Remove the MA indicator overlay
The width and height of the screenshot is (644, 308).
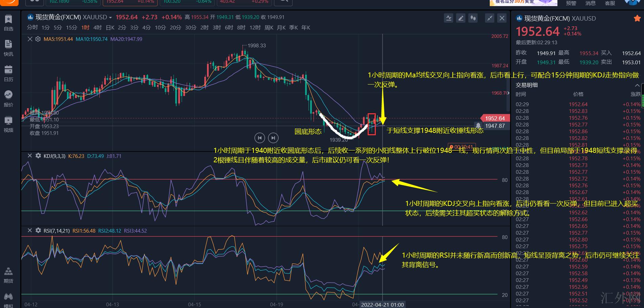30,39
